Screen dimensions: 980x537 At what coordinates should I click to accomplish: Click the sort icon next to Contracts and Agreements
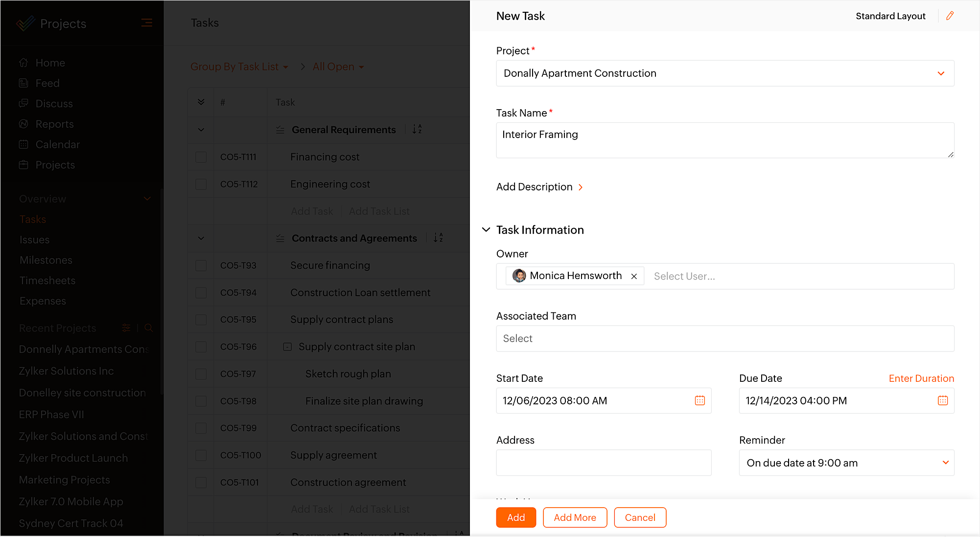(438, 238)
